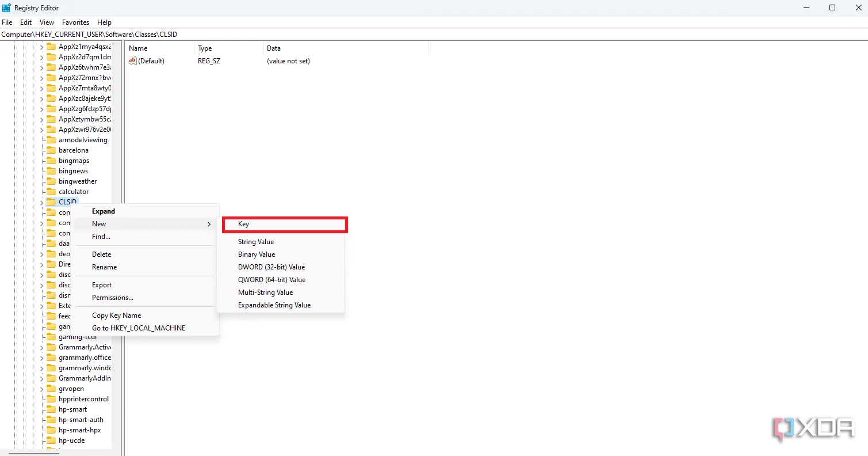868x456 pixels.
Task: Expand the AppXz1mya4qsx2 key arrow
Action: click(41, 47)
